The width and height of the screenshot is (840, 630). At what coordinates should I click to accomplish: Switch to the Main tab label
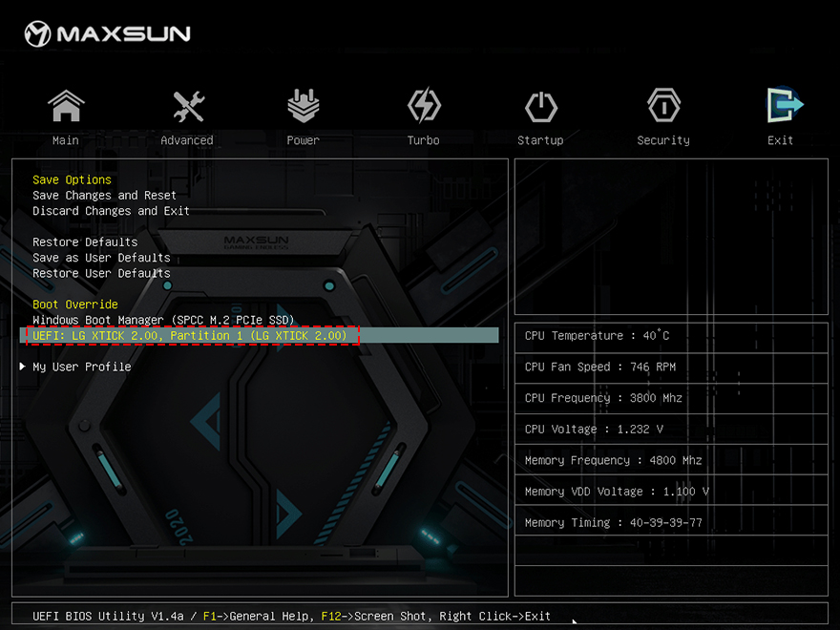[65, 140]
